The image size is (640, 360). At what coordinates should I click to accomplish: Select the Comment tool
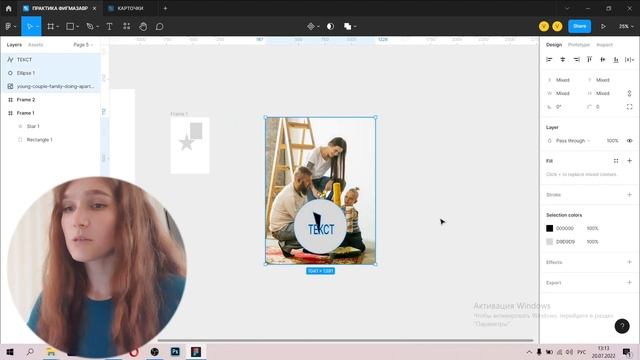pos(160,27)
